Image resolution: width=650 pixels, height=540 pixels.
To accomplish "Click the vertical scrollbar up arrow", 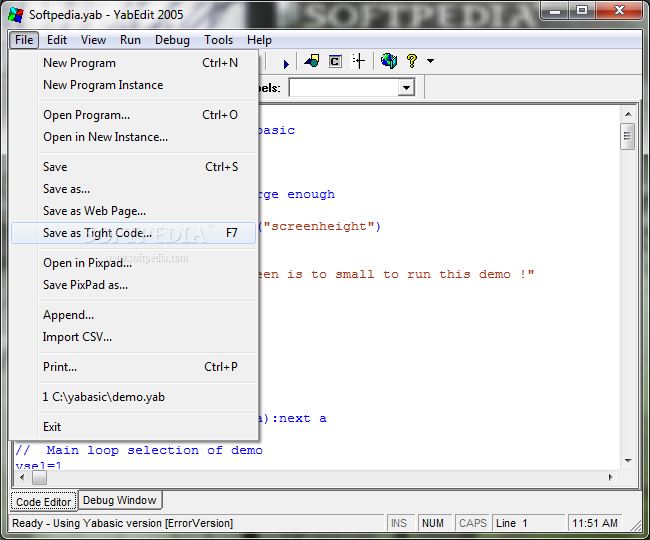I will [x=628, y=114].
